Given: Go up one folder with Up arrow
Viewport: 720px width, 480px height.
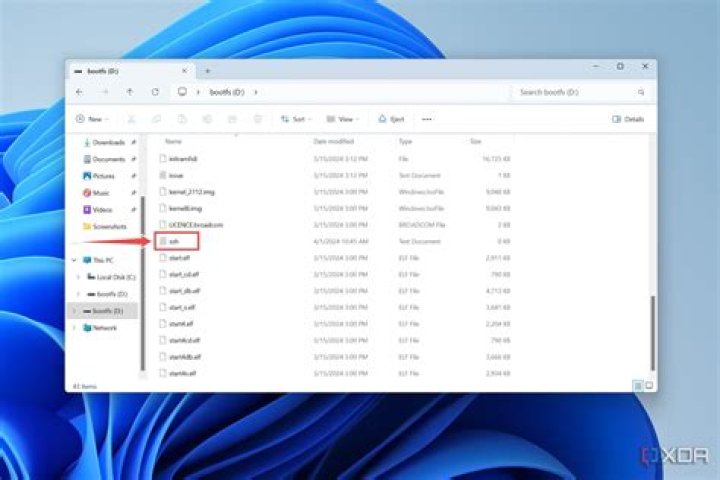Looking at the screenshot, I should [129, 92].
